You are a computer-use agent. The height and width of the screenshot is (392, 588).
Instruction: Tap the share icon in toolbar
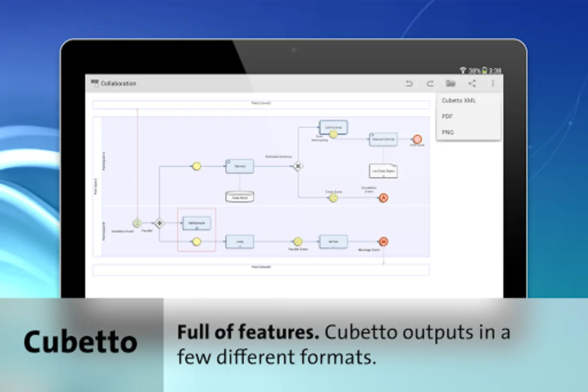click(472, 83)
